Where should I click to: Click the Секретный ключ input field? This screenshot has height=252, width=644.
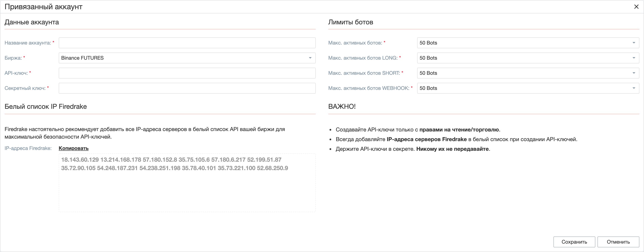tap(187, 88)
